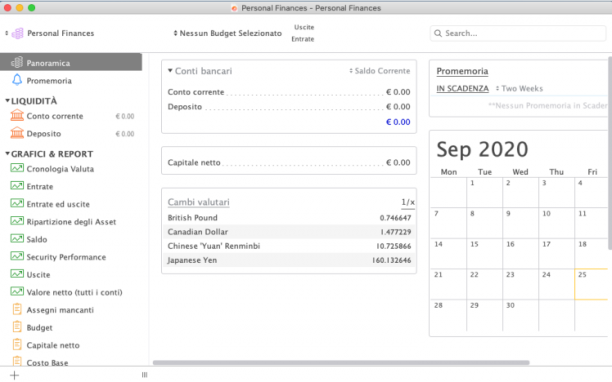
Task: Collapse the Conti bancari panel
Action: 170,71
